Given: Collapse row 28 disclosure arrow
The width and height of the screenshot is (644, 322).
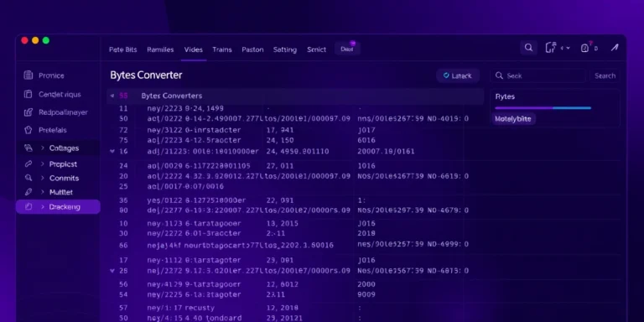Looking at the screenshot, I should click(112, 271).
